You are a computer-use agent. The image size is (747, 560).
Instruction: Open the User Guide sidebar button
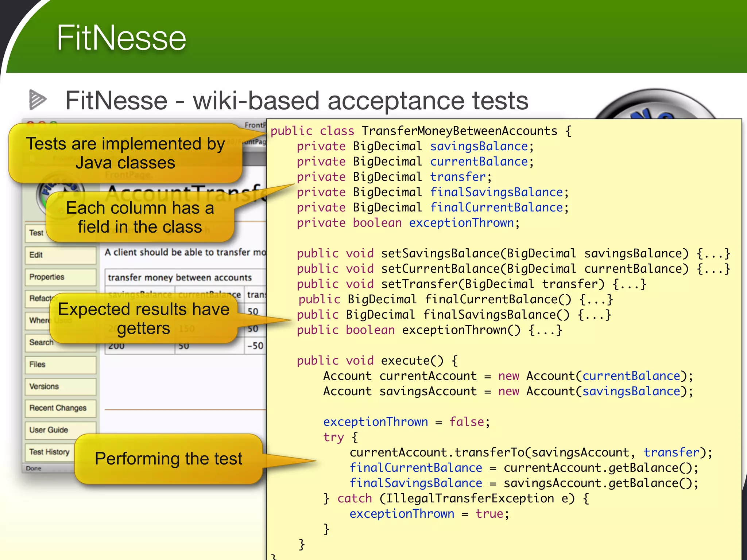click(61, 430)
